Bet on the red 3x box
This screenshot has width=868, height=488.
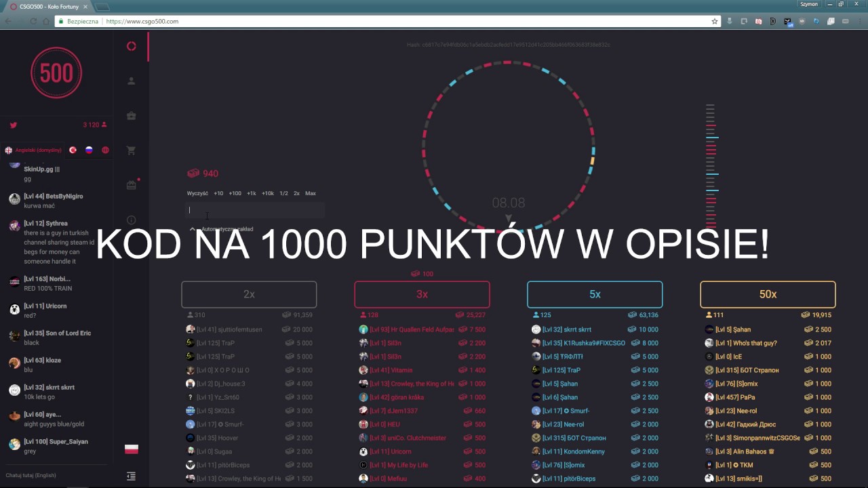422,294
